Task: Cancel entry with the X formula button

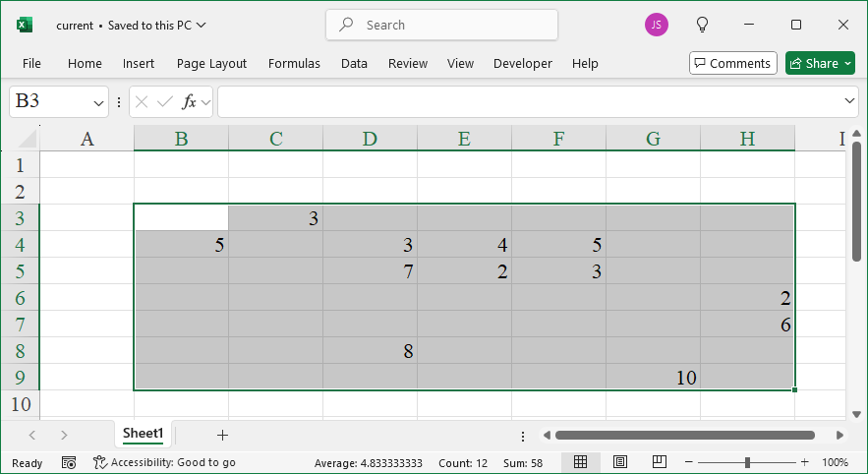Action: (x=142, y=102)
